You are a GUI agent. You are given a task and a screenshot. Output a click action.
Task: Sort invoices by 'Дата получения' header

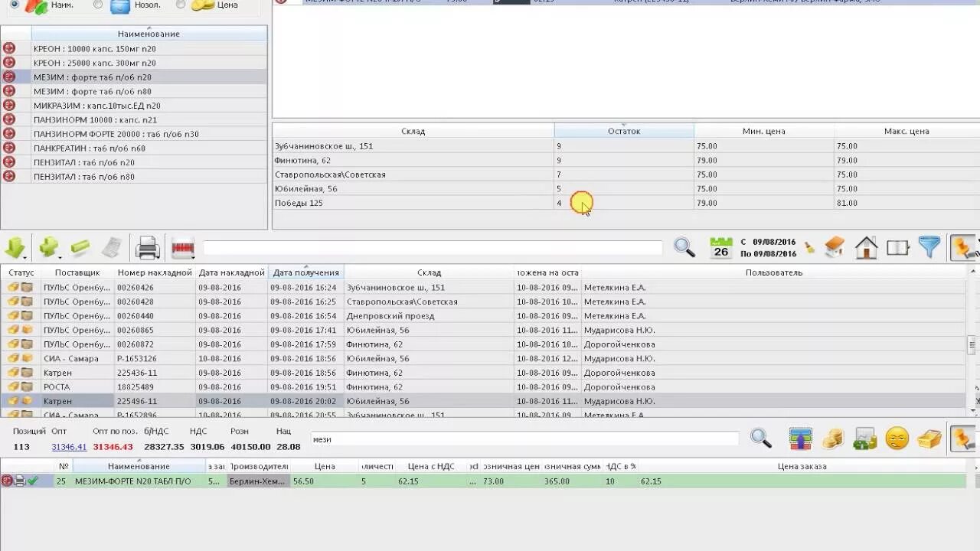click(306, 272)
